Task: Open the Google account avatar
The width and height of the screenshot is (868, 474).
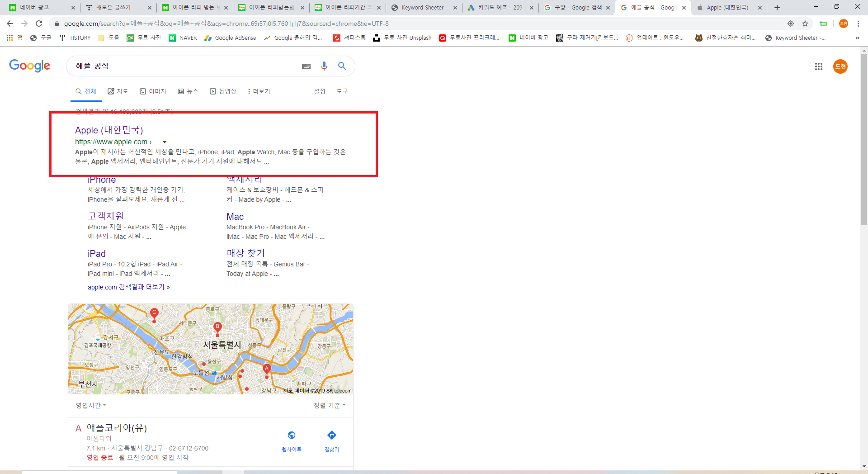Action: 840,66
